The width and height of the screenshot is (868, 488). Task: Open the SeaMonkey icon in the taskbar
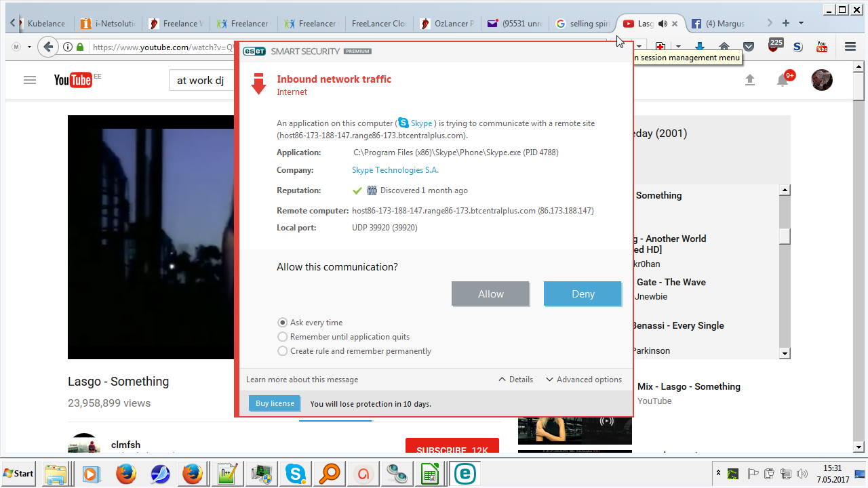160,473
